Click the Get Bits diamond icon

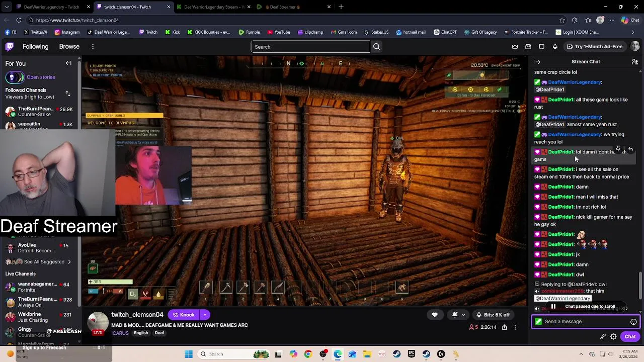click(555, 47)
